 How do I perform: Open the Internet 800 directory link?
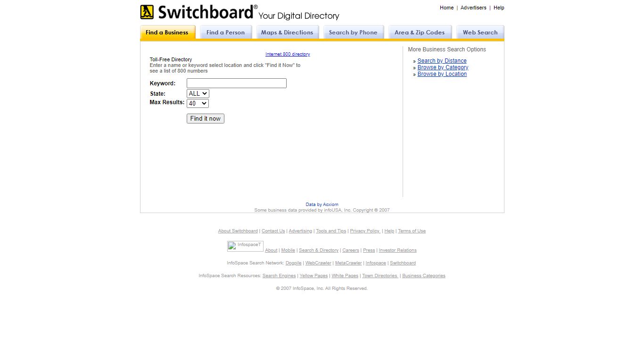tap(288, 54)
